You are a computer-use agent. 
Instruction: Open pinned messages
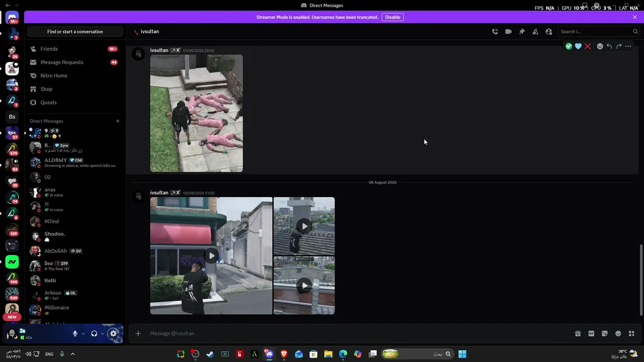coord(522,32)
